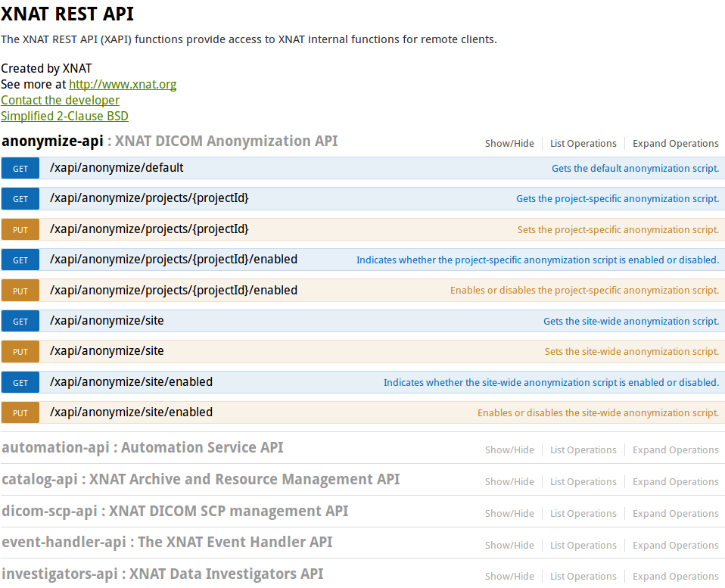Expand Operations for catalog-api

675,482
